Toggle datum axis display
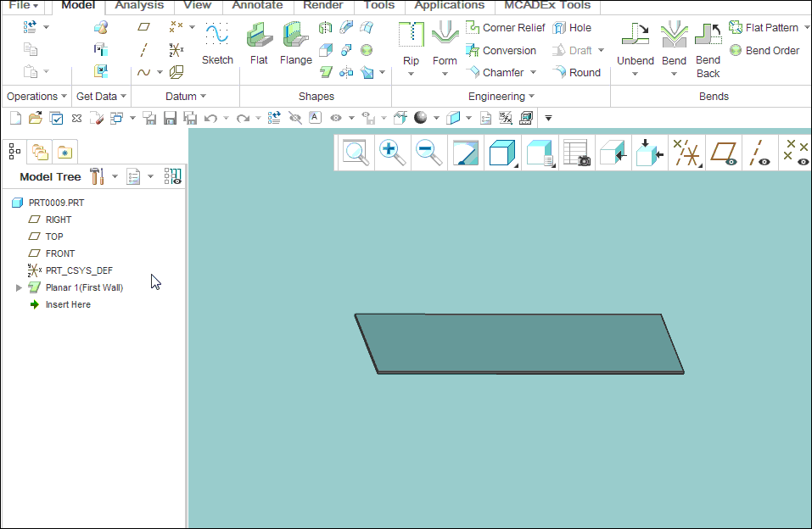The image size is (812, 529). click(x=759, y=153)
